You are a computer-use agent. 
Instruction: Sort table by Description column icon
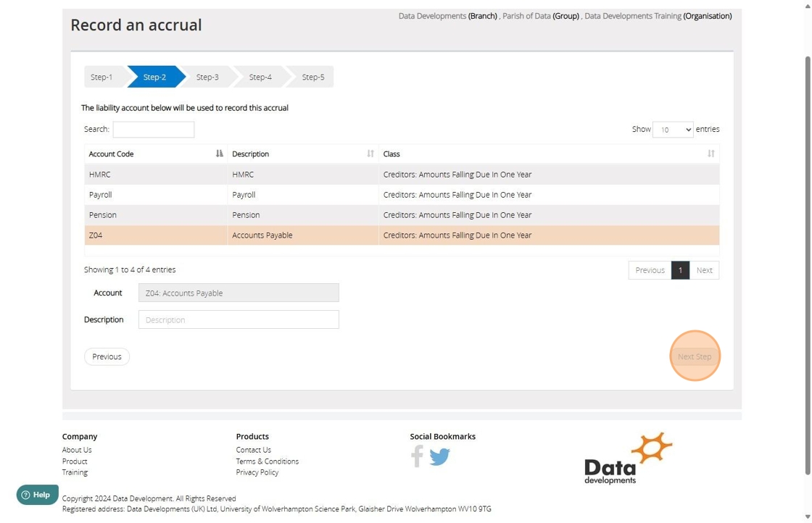[x=370, y=154]
